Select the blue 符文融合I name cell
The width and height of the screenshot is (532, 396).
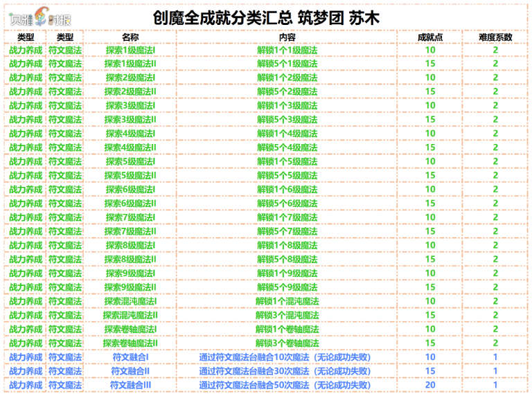(130, 357)
